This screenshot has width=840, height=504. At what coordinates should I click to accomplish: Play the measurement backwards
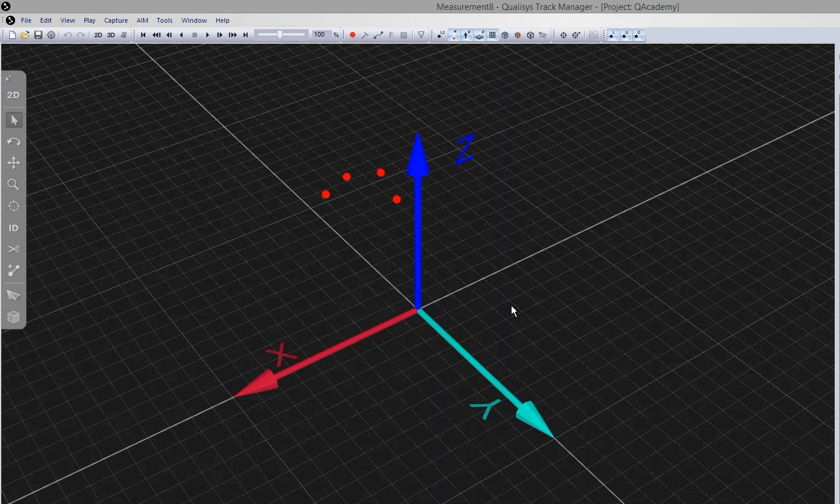coord(181,35)
